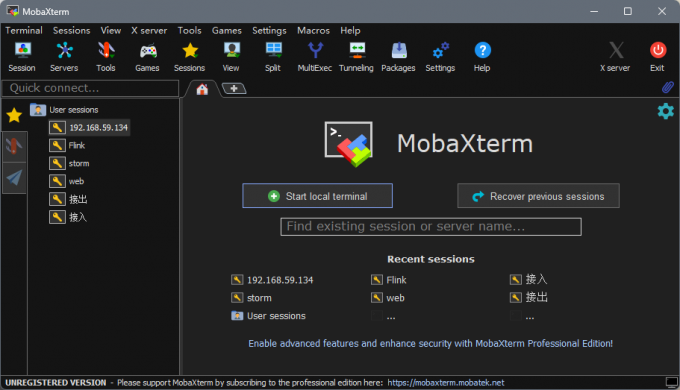Image resolution: width=680 pixels, height=390 pixels.
Task: Click the MobaXterm logo in title bar
Action: [13, 11]
